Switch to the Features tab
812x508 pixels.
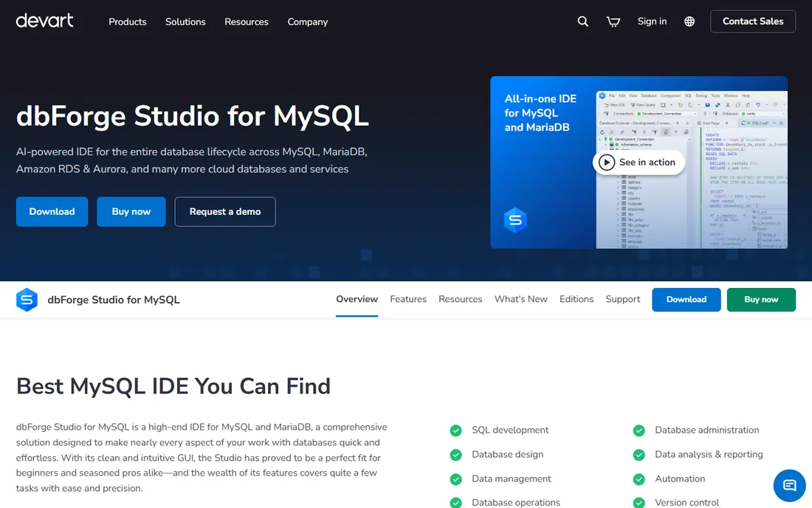pos(408,299)
